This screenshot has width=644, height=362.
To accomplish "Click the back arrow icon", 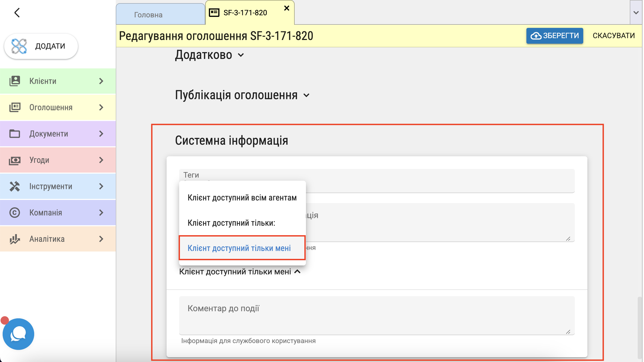I will (17, 13).
